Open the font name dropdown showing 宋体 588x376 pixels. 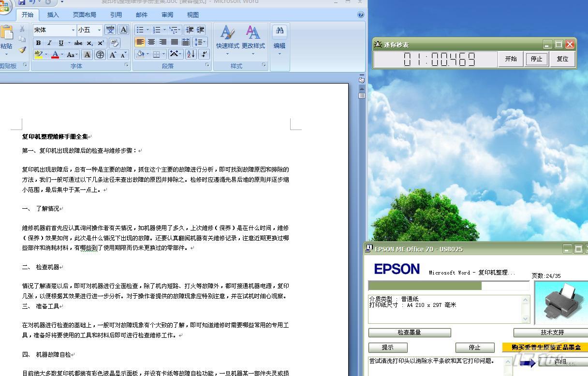point(73,30)
